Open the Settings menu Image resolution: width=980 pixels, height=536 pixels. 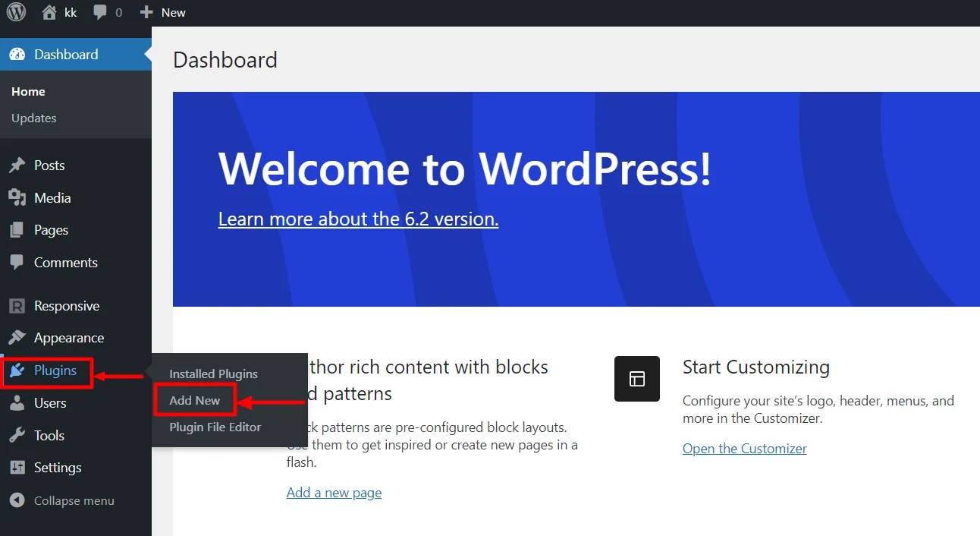pos(76,468)
